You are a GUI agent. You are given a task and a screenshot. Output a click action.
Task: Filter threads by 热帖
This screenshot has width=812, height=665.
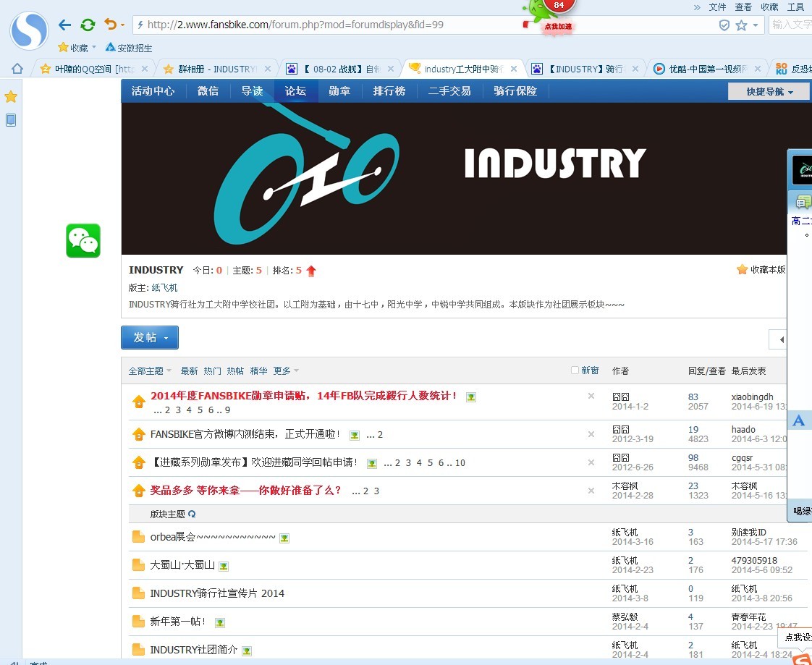pyautogui.click(x=235, y=370)
